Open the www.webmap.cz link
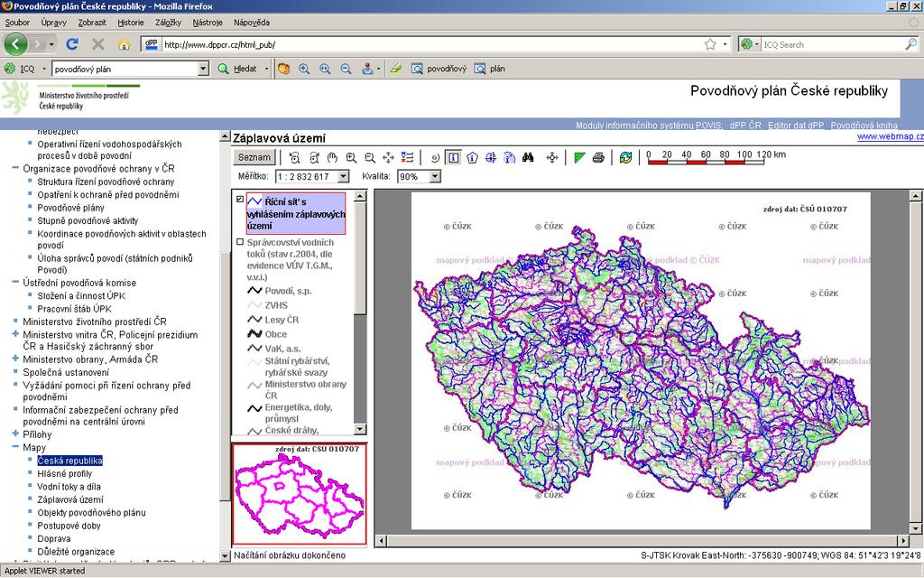Screen dimensions: 924x578 pyautogui.click(x=890, y=137)
